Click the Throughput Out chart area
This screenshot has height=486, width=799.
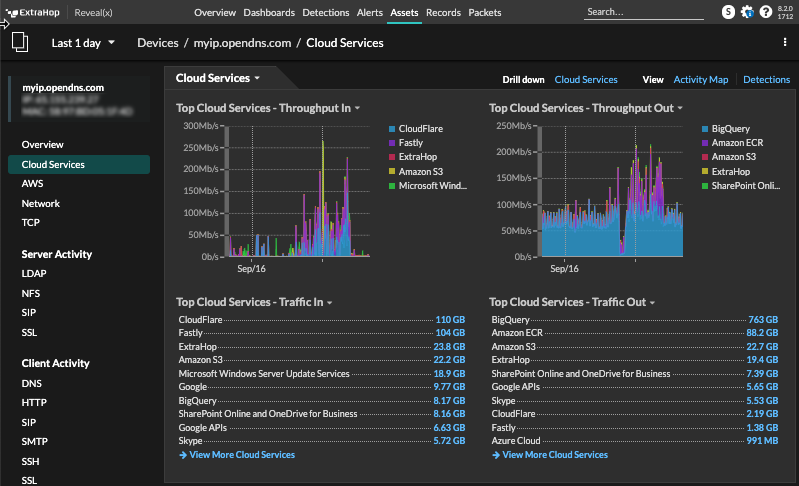click(x=611, y=191)
